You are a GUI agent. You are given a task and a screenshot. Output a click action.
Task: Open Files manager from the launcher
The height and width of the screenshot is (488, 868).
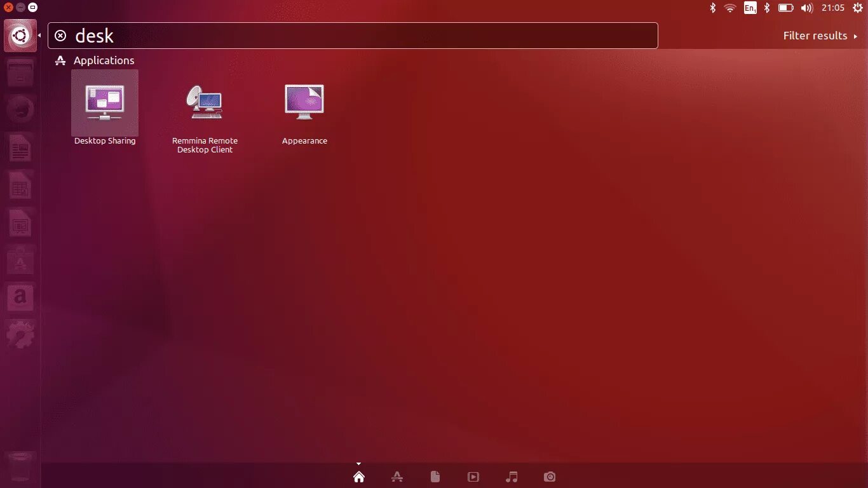point(20,74)
